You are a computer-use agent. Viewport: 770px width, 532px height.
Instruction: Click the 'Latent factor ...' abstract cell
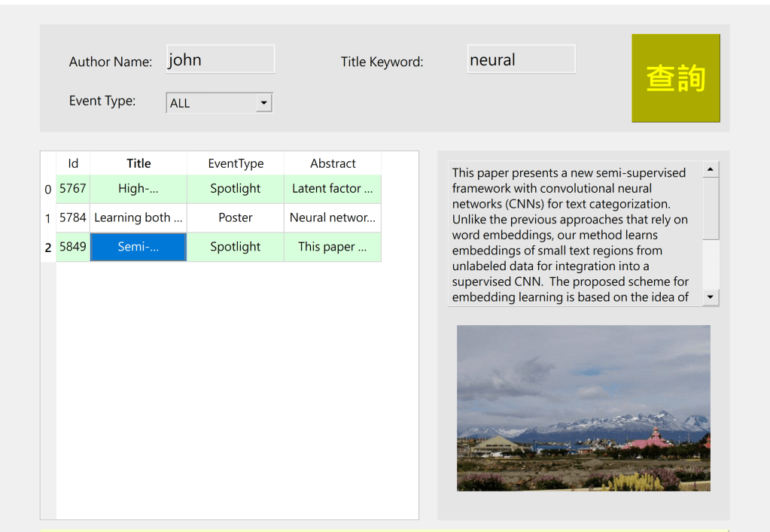click(333, 189)
